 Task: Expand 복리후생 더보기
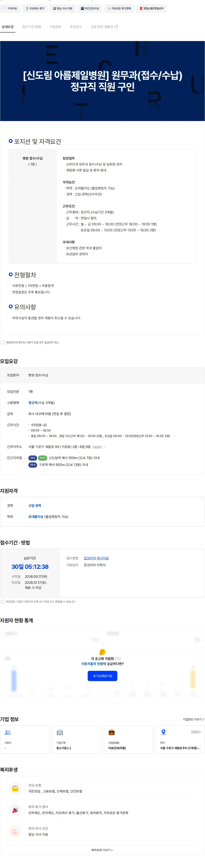coord(102,850)
